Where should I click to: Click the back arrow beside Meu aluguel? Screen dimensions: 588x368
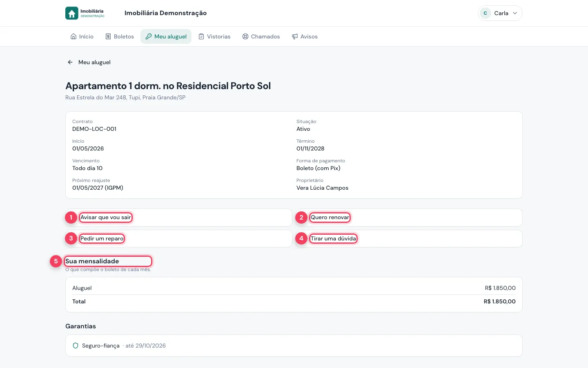pos(70,62)
